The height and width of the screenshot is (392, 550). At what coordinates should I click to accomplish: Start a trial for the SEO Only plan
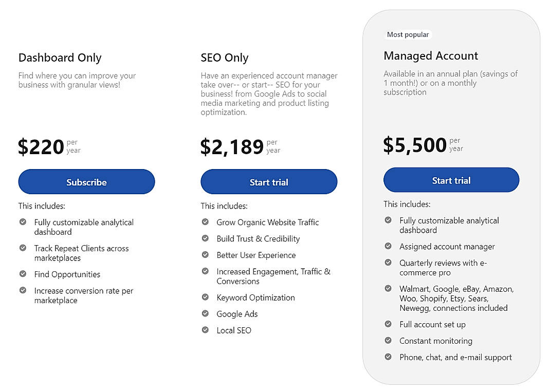click(x=269, y=181)
